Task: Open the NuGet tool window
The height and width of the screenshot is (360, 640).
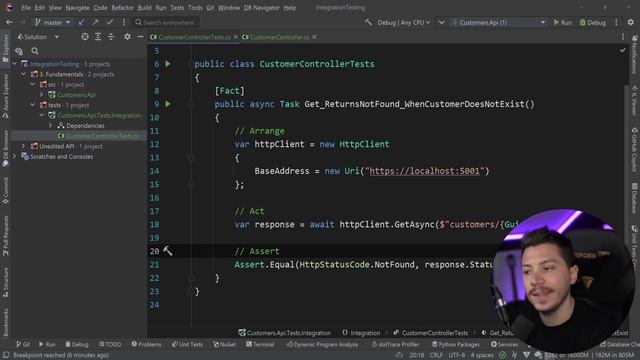Action: pyautogui.click(x=224, y=344)
